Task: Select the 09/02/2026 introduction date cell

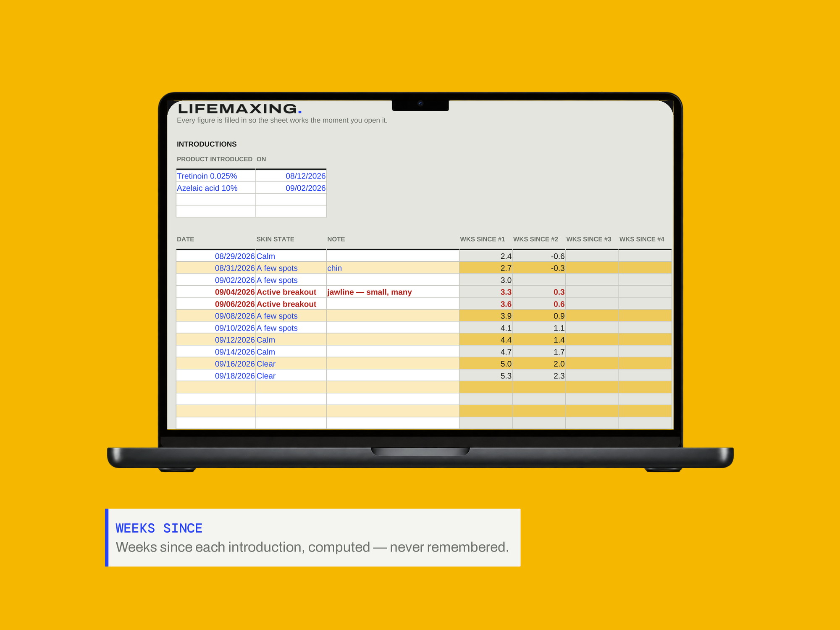Action: point(291,188)
